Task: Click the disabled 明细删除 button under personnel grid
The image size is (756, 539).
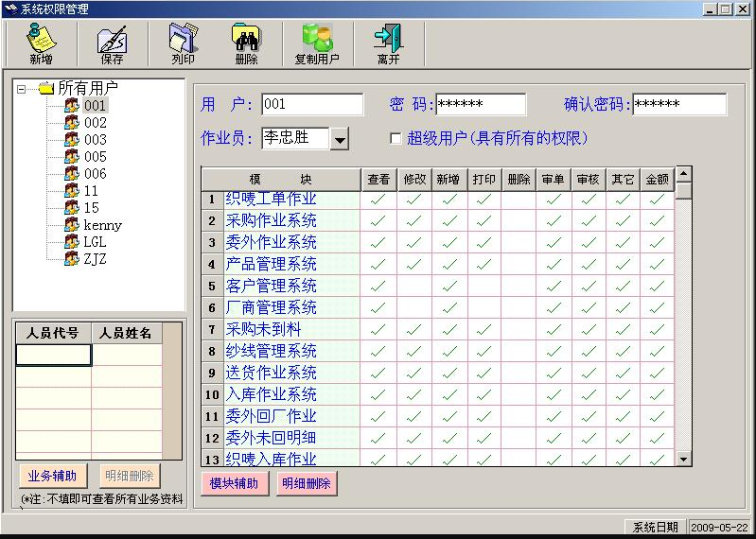Action: coord(130,476)
